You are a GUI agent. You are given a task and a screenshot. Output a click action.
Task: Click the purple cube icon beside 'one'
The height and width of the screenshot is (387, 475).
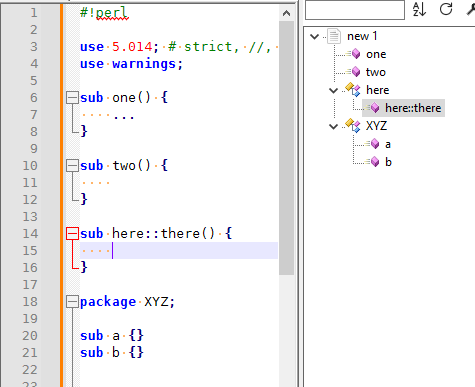tap(355, 54)
